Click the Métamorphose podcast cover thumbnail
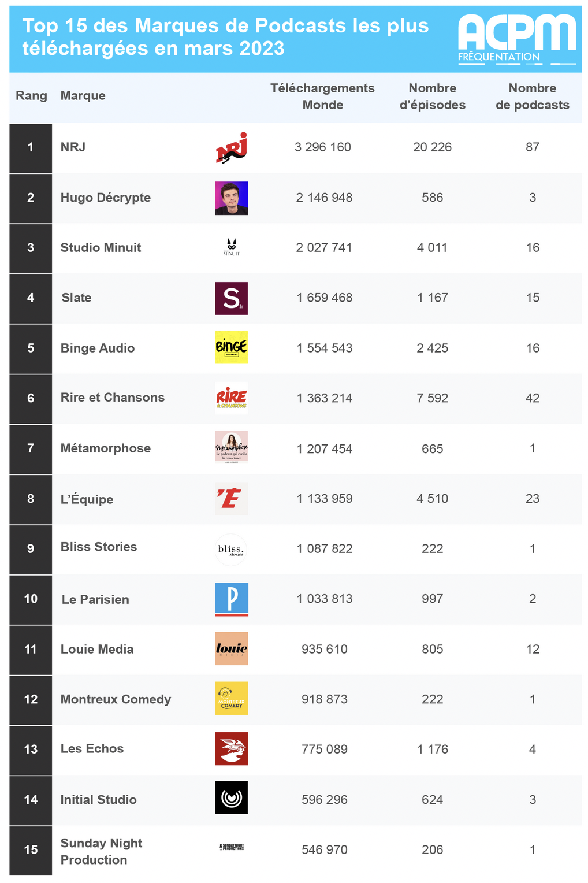Viewport: 588px width, 883px height. pyautogui.click(x=232, y=447)
